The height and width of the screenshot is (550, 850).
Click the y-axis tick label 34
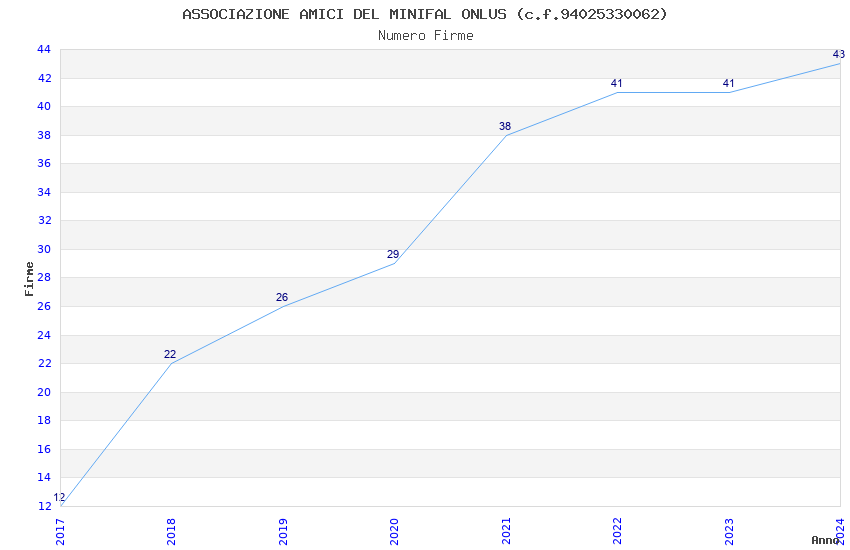pos(44,192)
